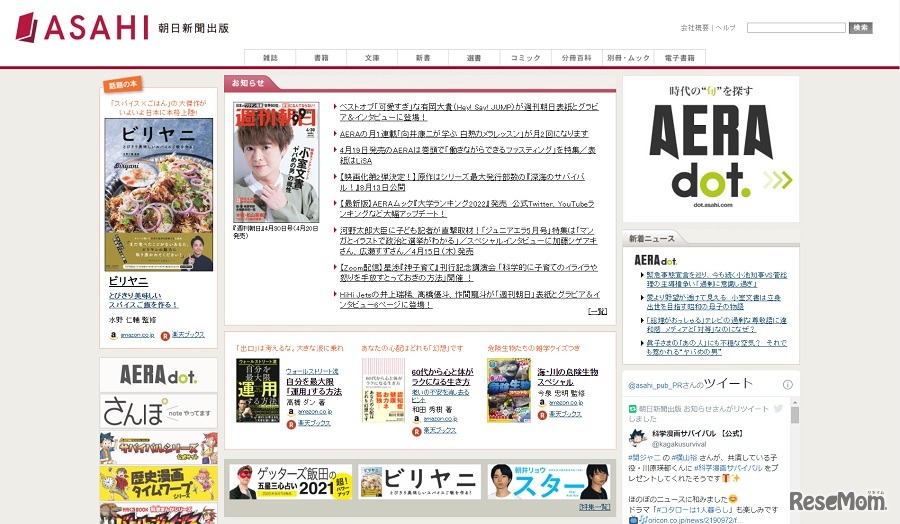Open the large AERA dot. banner
This screenshot has width=900, height=524.
(711, 149)
